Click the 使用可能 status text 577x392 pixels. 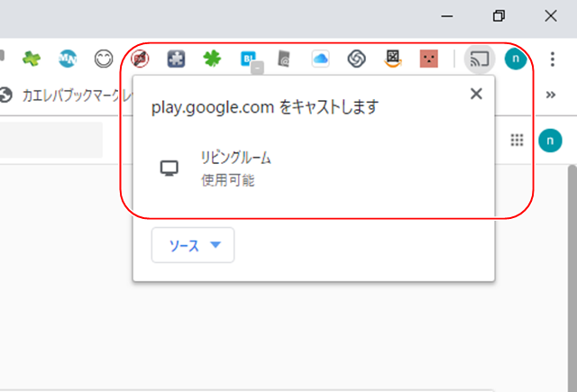pos(228,180)
